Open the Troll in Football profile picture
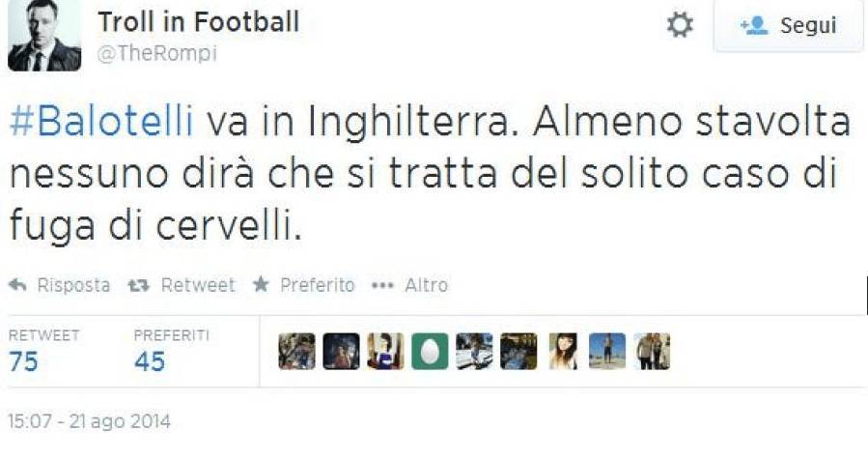 point(44,36)
